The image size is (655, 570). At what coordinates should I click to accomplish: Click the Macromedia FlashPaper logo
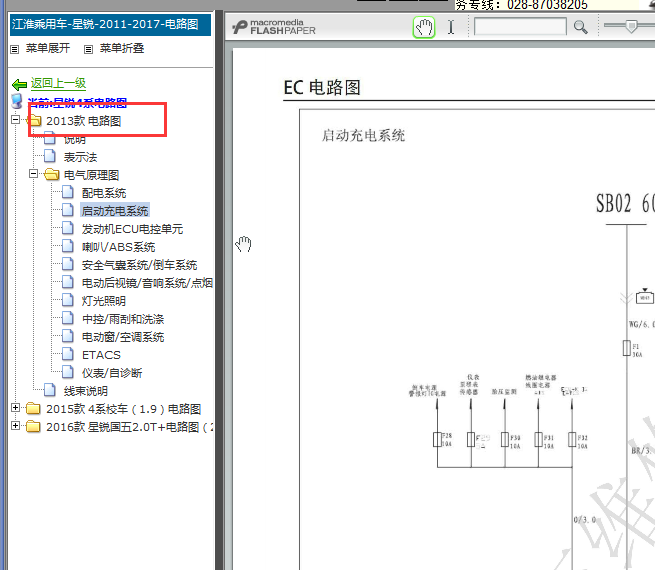click(x=274, y=27)
